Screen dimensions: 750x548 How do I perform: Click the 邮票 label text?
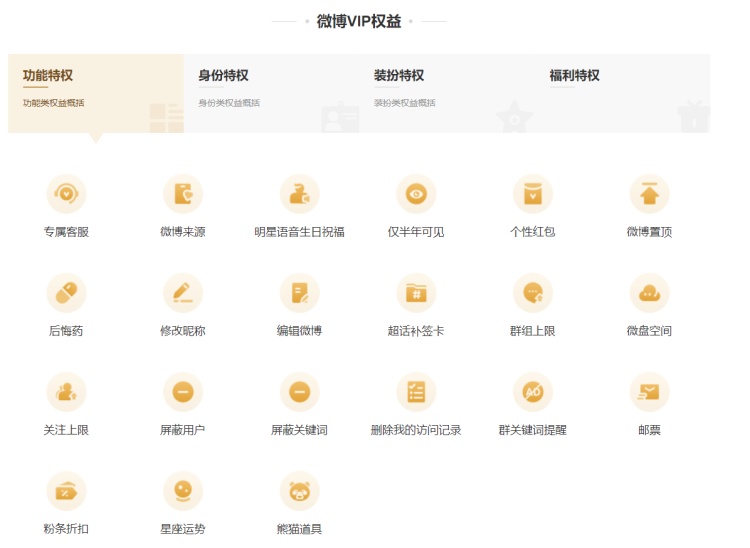[650, 430]
